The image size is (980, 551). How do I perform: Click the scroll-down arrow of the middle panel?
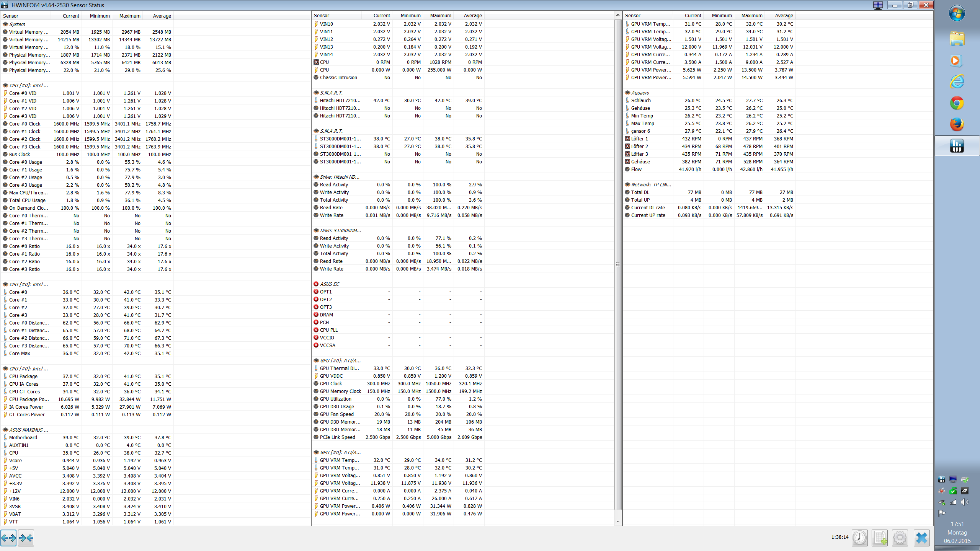(617, 521)
